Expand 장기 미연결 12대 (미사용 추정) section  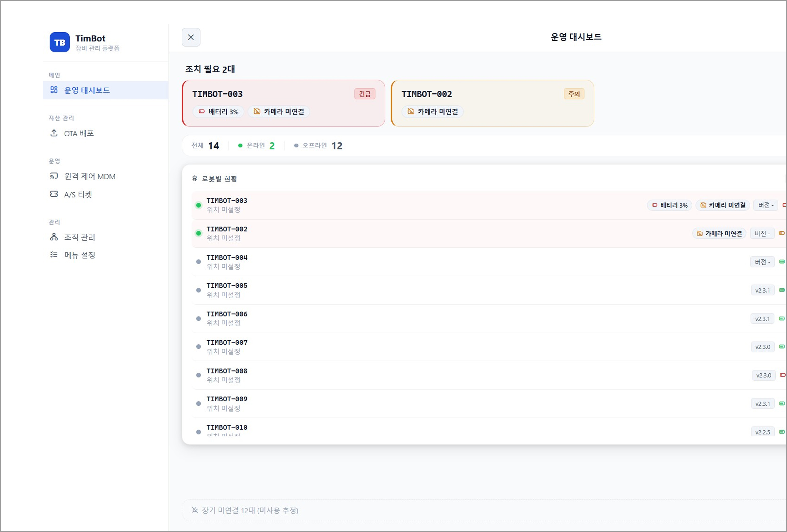[484, 510]
